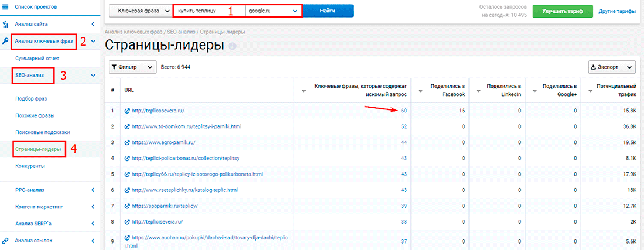Click the info icon next to Страницы-лидеры heading
This screenshot has width=644, height=250.
(x=232, y=46)
